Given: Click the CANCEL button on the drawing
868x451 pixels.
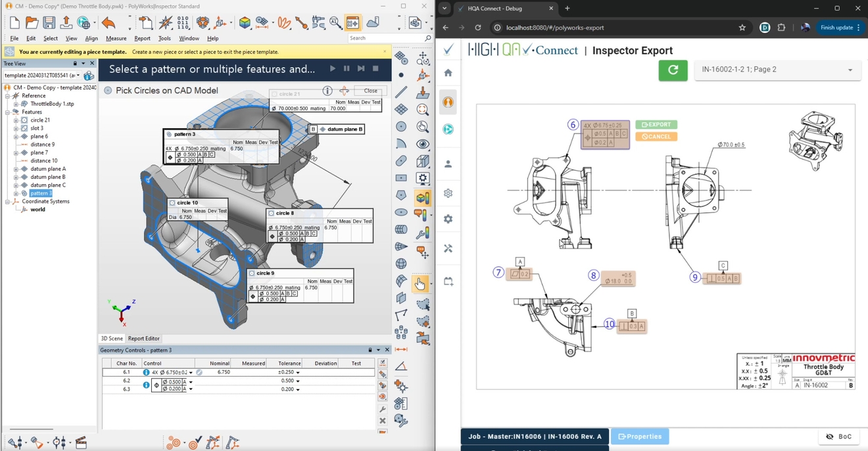Looking at the screenshot, I should [656, 137].
